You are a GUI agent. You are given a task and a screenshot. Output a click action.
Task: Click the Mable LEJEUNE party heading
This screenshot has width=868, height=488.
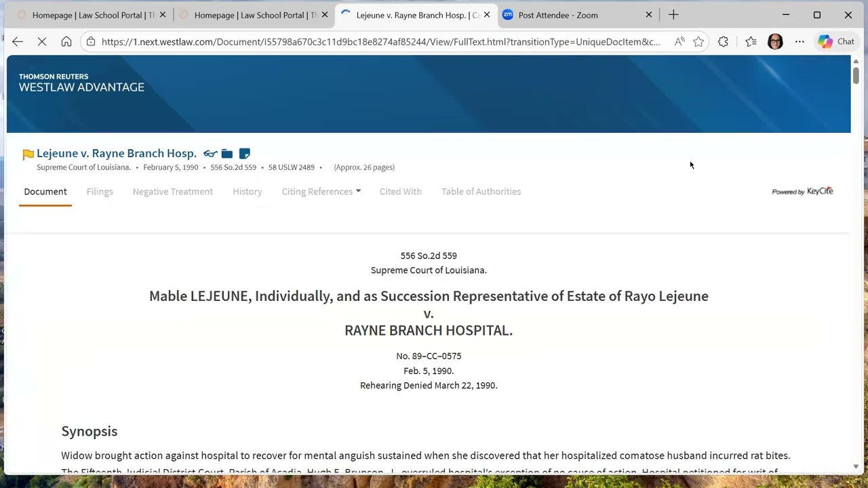[429, 296]
